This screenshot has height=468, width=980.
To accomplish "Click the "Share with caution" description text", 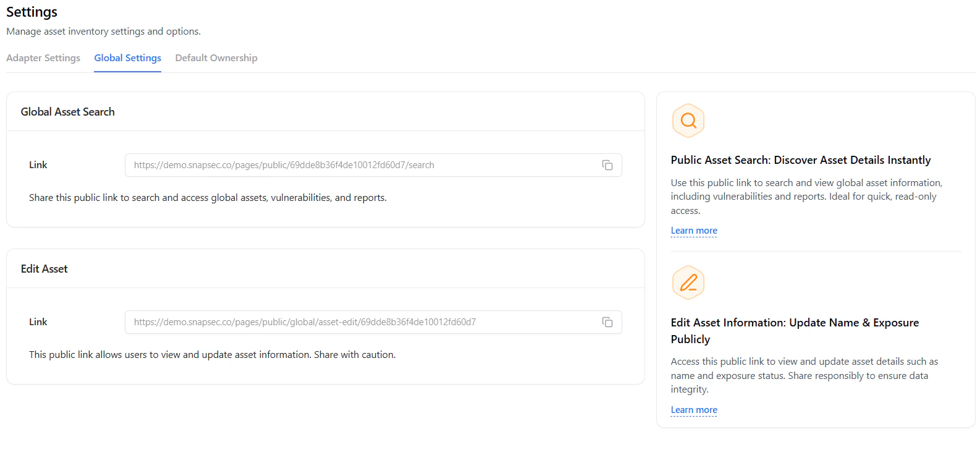I will [212, 355].
